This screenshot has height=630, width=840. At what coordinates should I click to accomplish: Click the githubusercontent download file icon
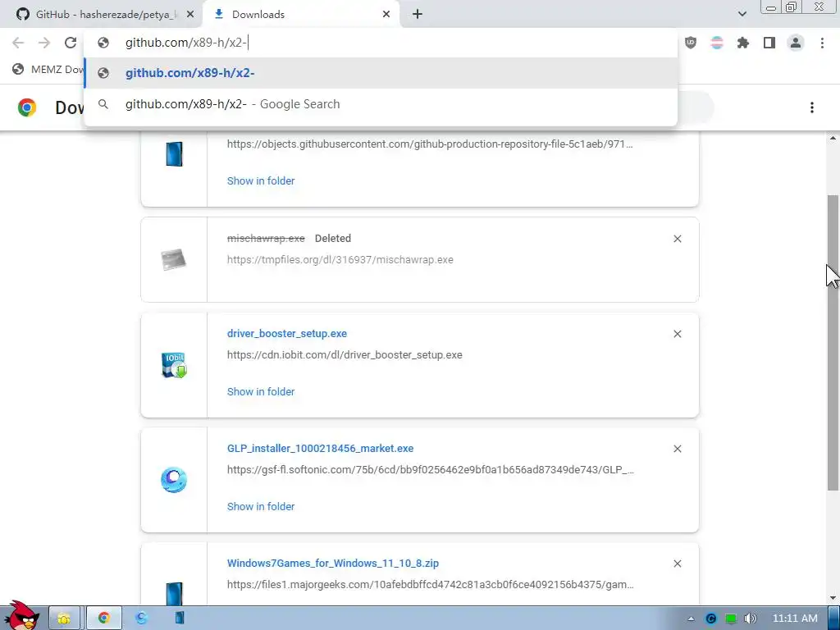click(174, 154)
